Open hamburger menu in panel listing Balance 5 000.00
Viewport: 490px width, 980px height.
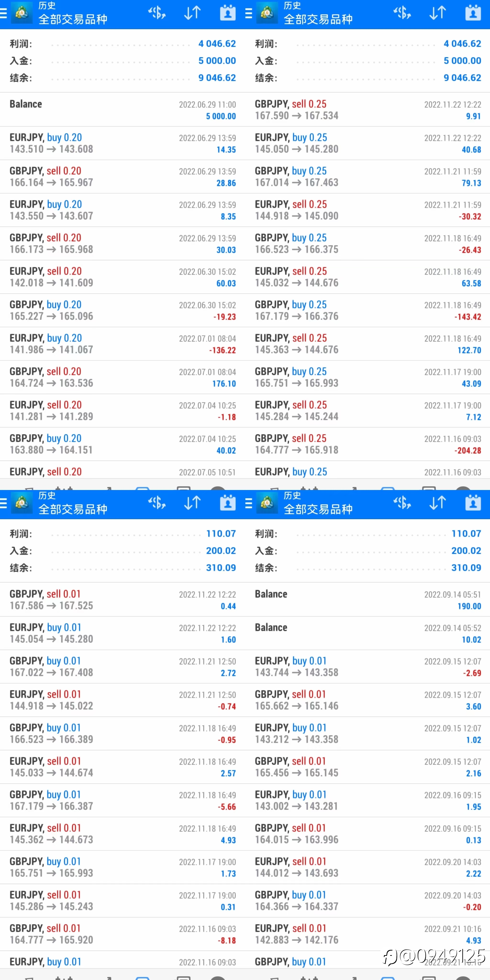3,14
